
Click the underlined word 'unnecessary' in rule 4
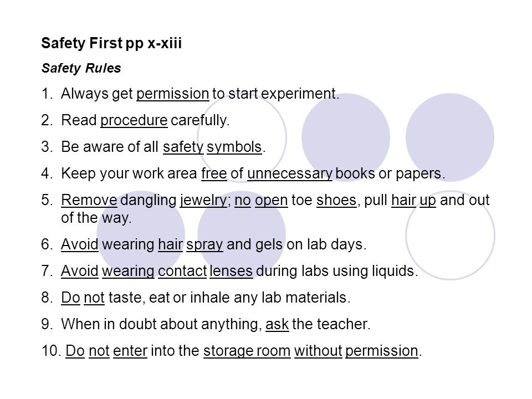tap(290, 173)
